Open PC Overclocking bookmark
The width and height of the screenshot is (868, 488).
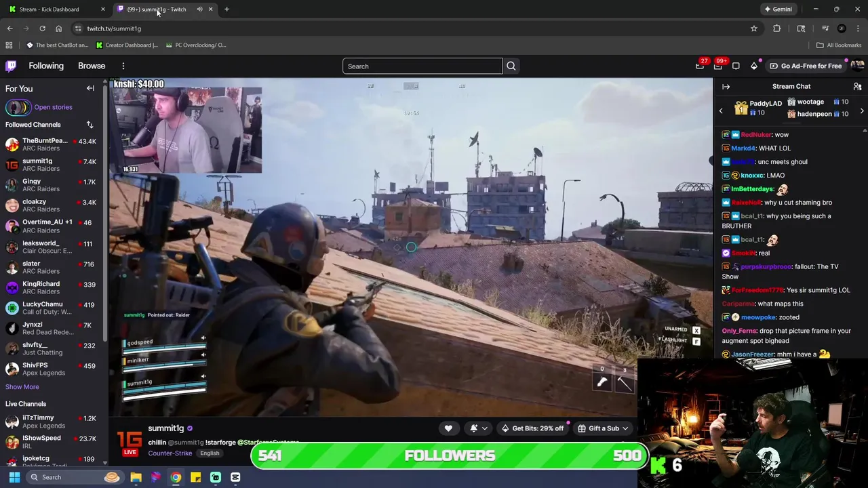click(196, 45)
